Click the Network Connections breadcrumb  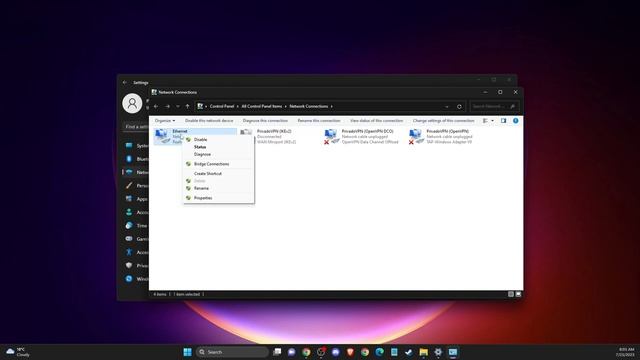point(309,107)
